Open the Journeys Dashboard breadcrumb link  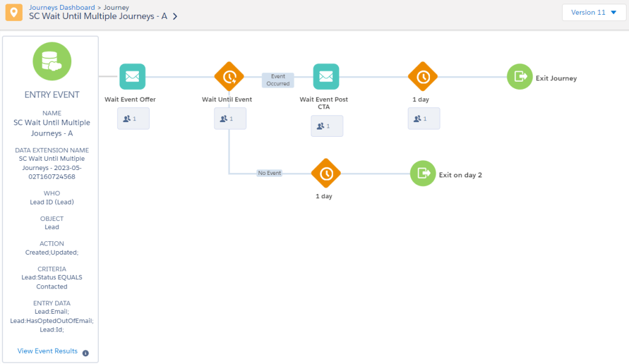(x=61, y=7)
